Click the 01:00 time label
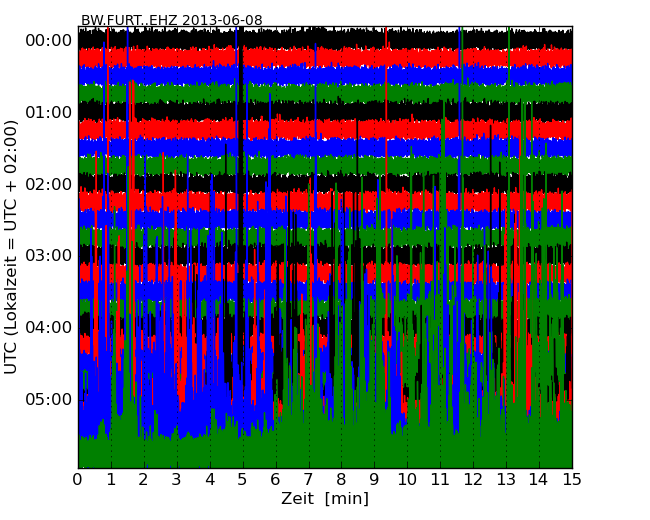Viewport: 650px width, 520px height. tap(49, 112)
